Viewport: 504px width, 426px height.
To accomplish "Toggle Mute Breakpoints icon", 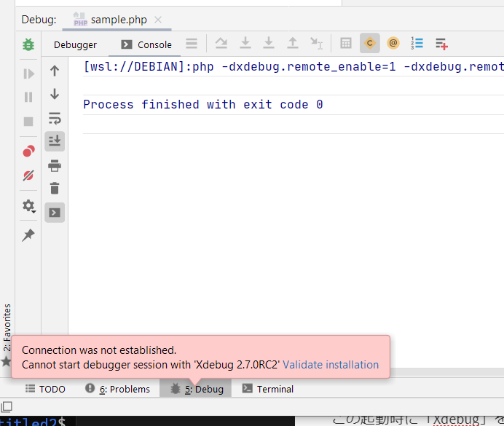I will [28, 175].
